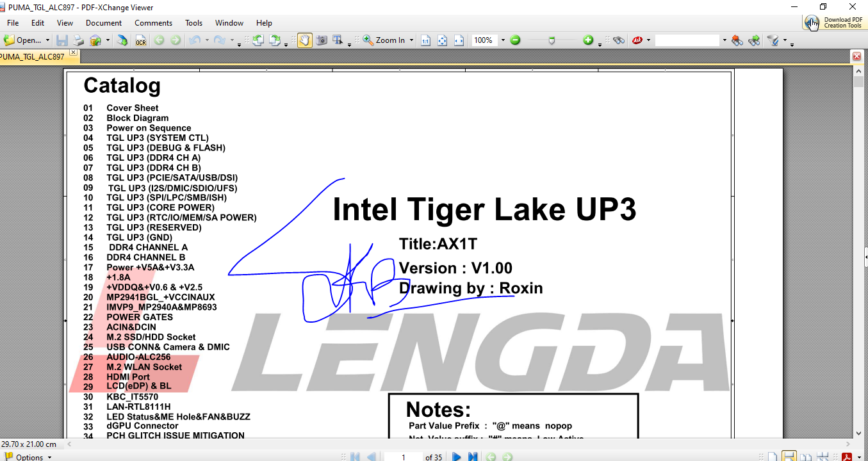The height and width of the screenshot is (461, 868).
Task: Open the File menu
Action: coord(12,23)
